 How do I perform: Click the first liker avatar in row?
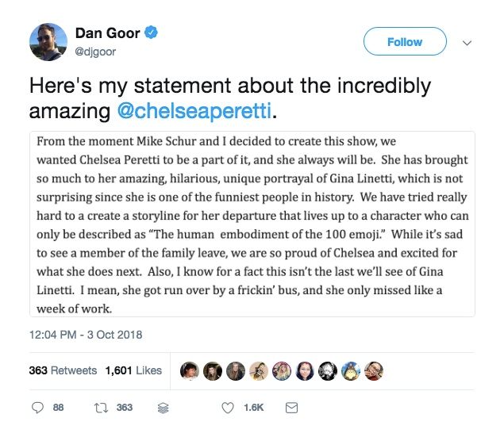190,370
